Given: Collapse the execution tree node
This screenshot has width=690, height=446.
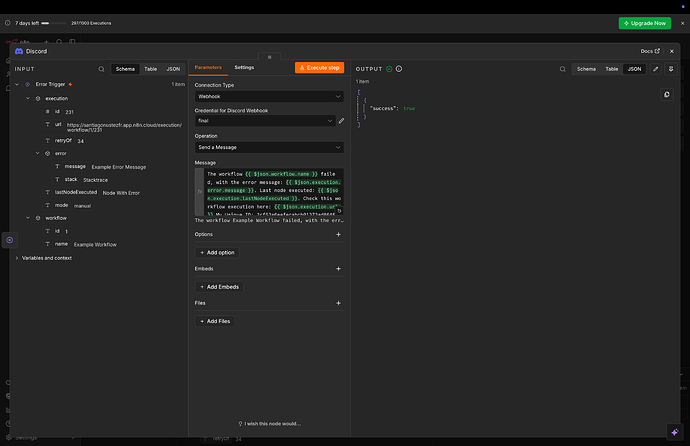Looking at the screenshot, I should 28,99.
